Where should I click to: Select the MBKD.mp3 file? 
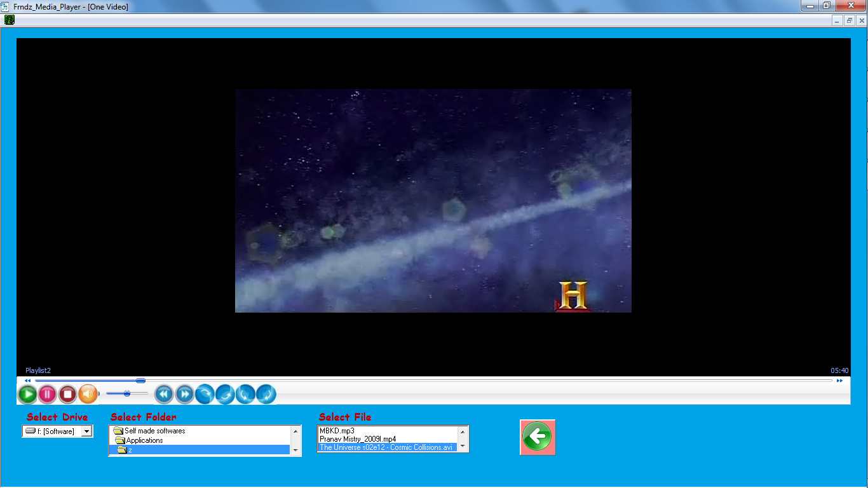[x=387, y=431]
